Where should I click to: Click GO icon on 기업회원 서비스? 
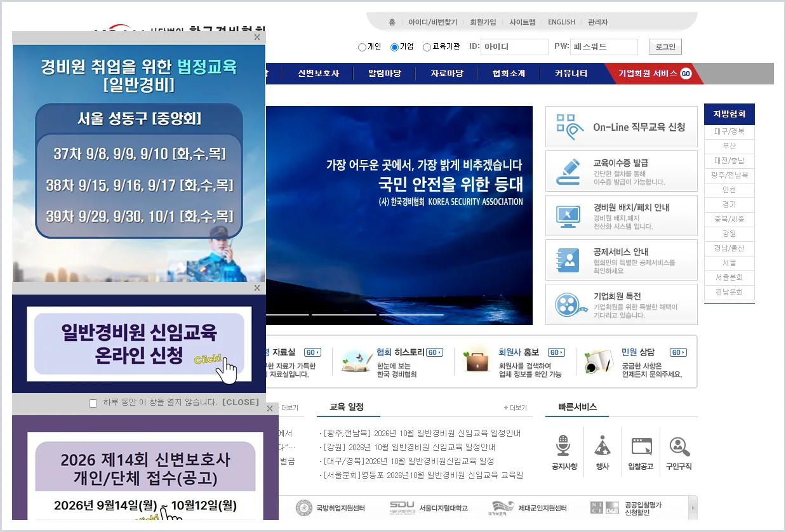(x=686, y=74)
